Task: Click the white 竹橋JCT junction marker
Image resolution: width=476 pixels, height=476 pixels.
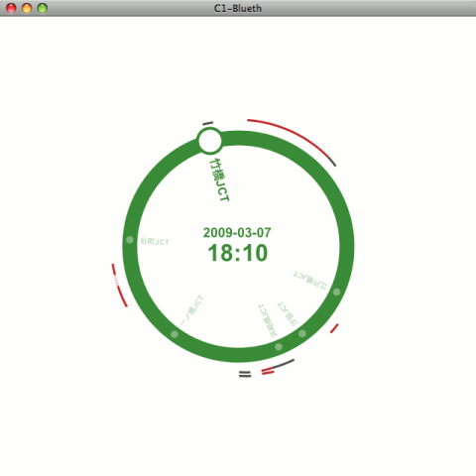Action: pos(210,141)
